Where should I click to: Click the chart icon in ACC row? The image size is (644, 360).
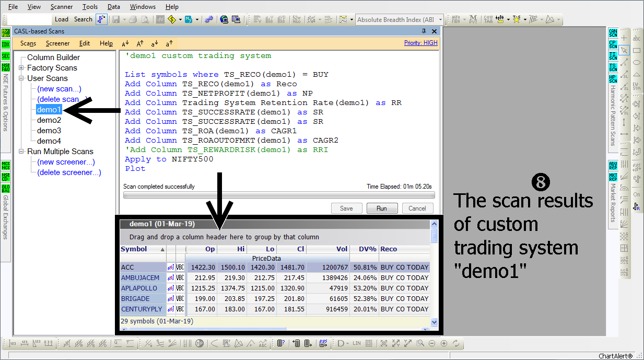point(170,268)
